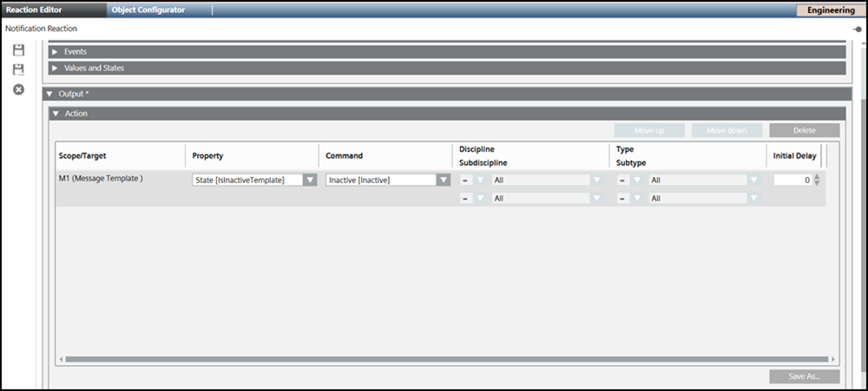Collapse the Output section
This screenshot has width=868, height=391.
50,94
